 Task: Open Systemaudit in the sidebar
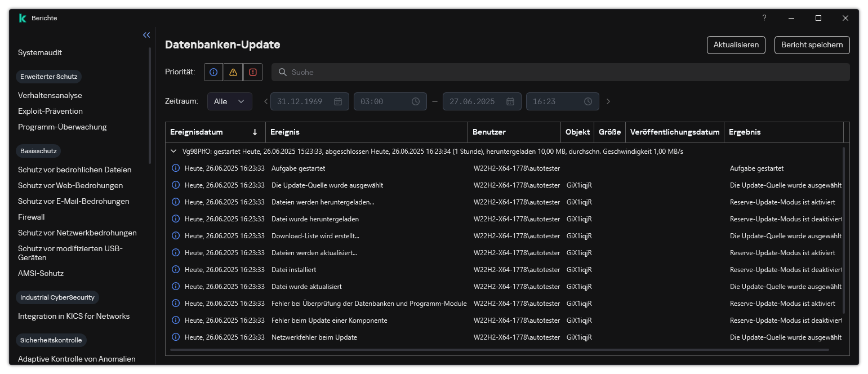pyautogui.click(x=40, y=52)
